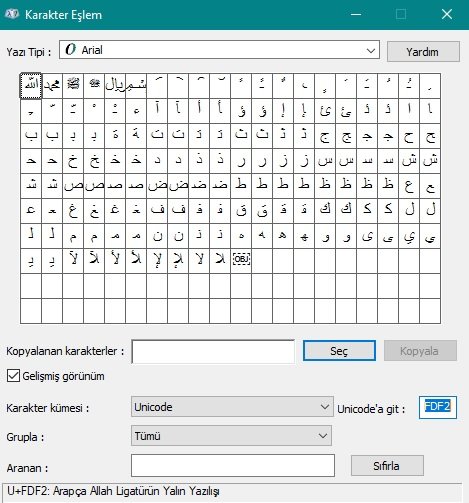Click the Yardım button

point(423,52)
